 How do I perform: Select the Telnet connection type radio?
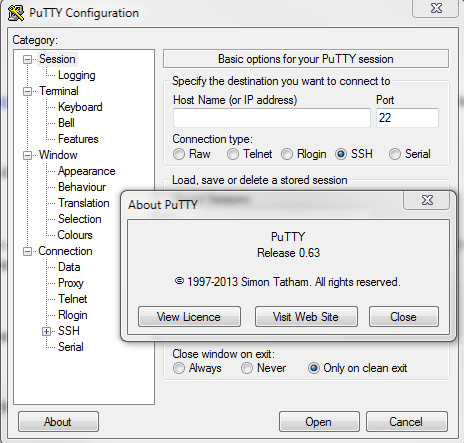click(233, 154)
